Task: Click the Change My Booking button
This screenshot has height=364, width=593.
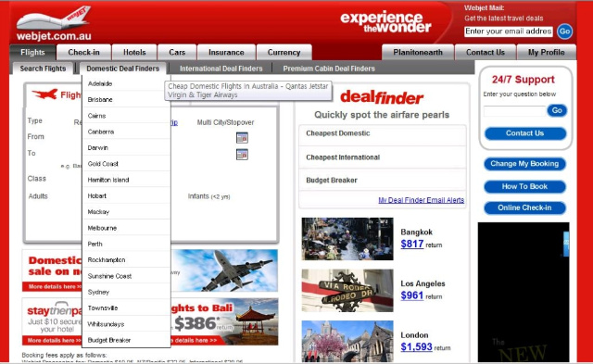Action: 524,164
